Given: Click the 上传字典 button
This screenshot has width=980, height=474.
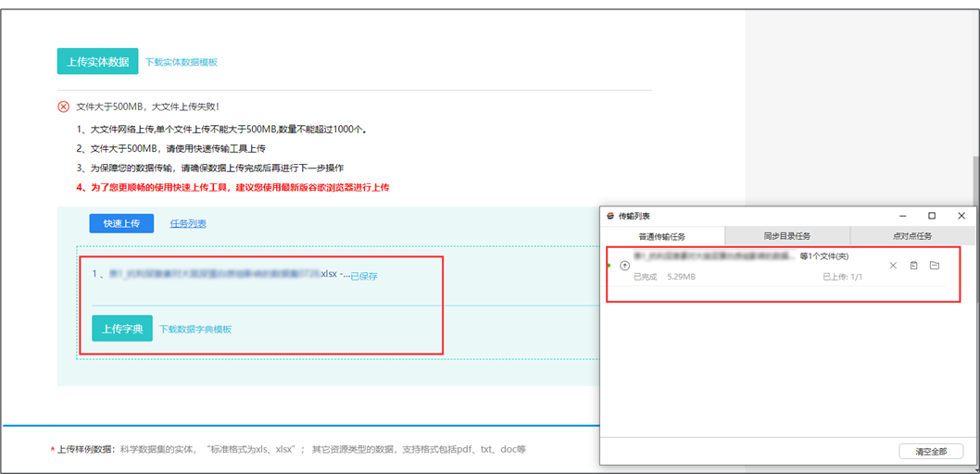Looking at the screenshot, I should pyautogui.click(x=121, y=329).
